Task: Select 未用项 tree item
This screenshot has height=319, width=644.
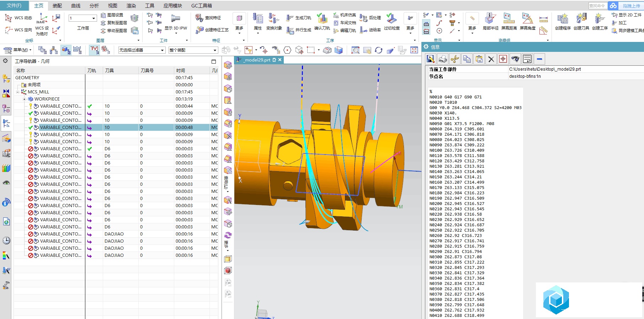Action: click(x=34, y=85)
